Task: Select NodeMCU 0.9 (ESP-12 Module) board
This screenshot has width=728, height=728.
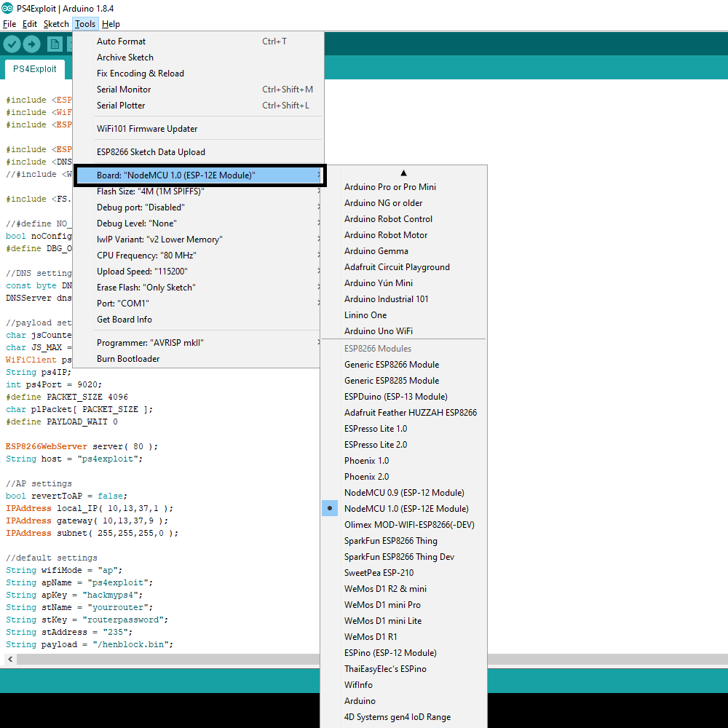Action: coord(403,493)
